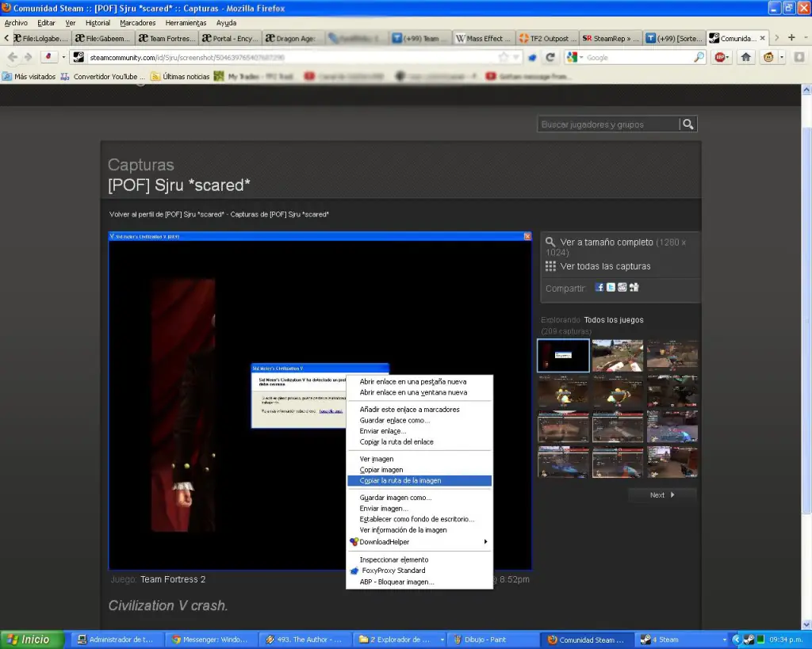
Task: Open the Archivo menu
Action: 16,23
